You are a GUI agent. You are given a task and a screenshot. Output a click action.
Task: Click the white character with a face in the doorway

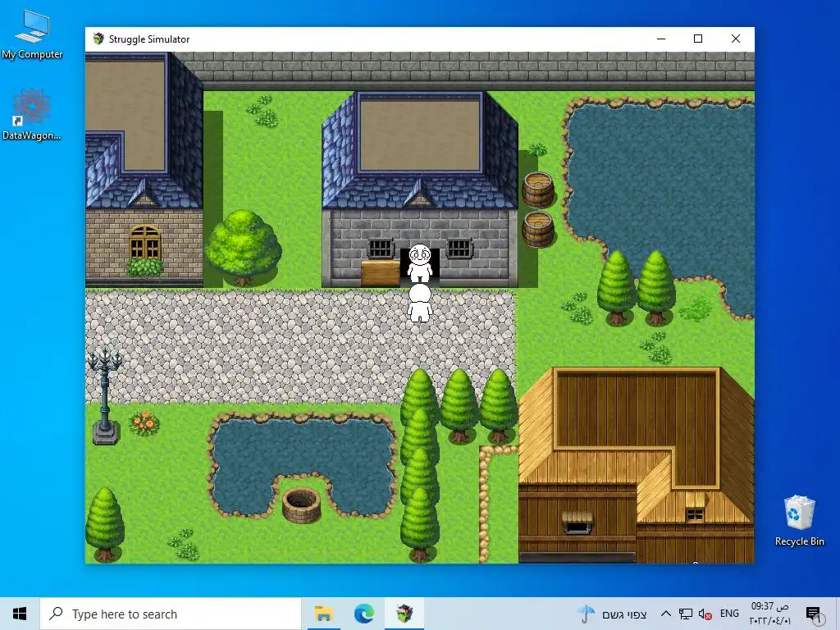420,262
